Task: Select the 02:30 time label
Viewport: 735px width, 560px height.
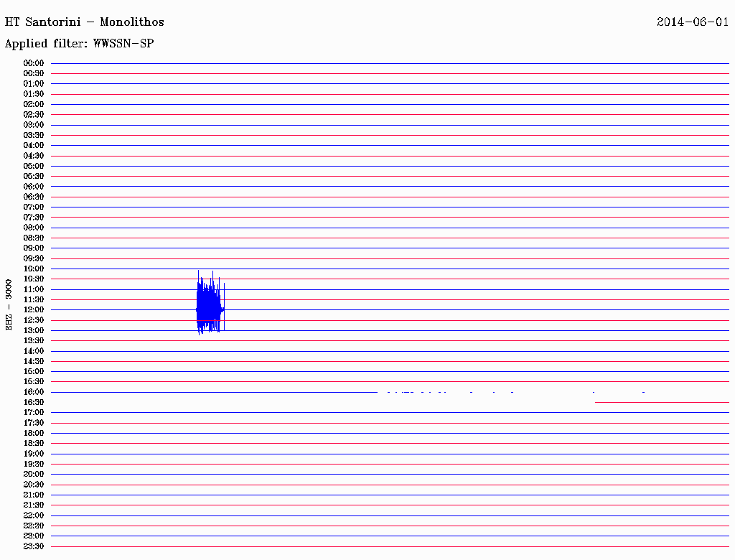Action: click(x=34, y=115)
